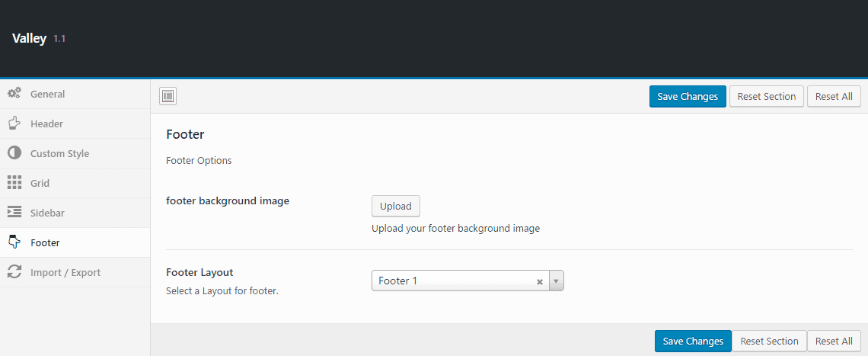Open the Header settings tab

pyautogui.click(x=75, y=123)
